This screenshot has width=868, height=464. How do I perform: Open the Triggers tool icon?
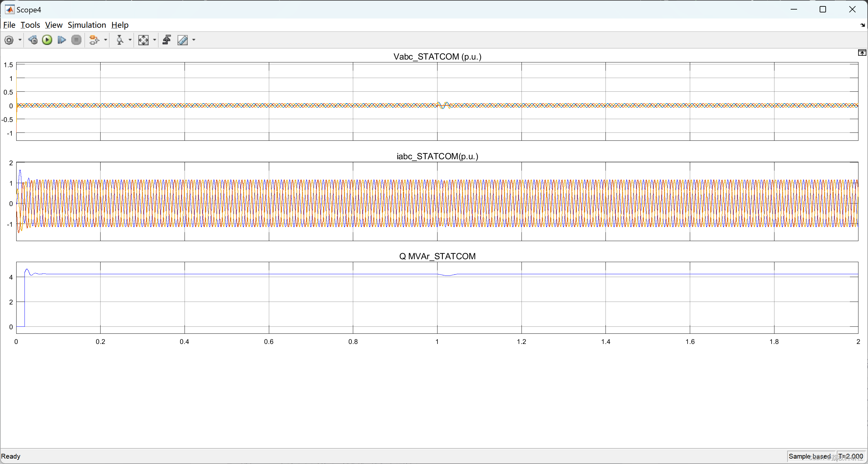tap(120, 40)
